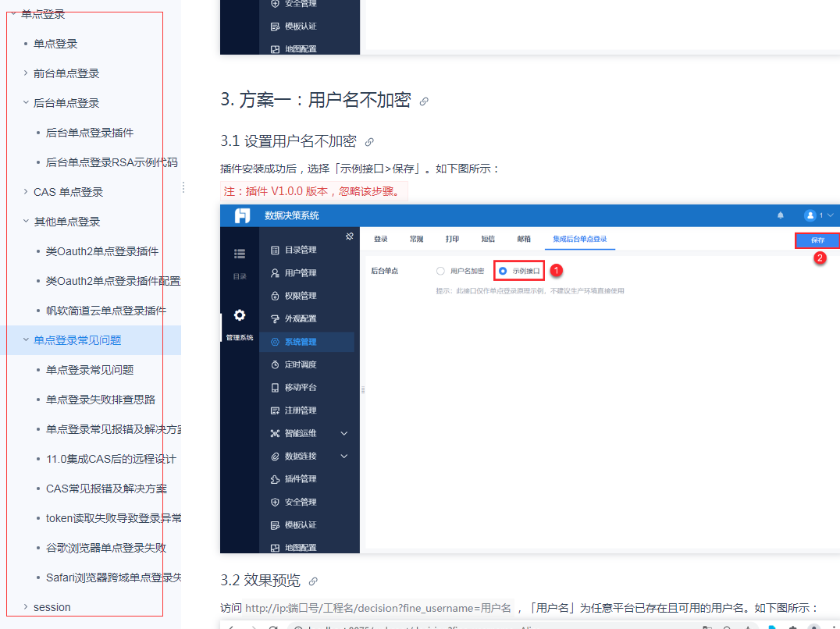Open 外观配置 in the management menu
Image resolution: width=840 pixels, height=629 pixels.
click(294, 318)
